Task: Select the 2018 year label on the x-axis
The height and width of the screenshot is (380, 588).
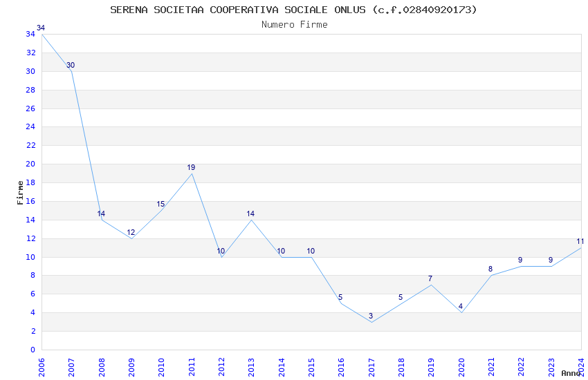Action: tap(401, 367)
